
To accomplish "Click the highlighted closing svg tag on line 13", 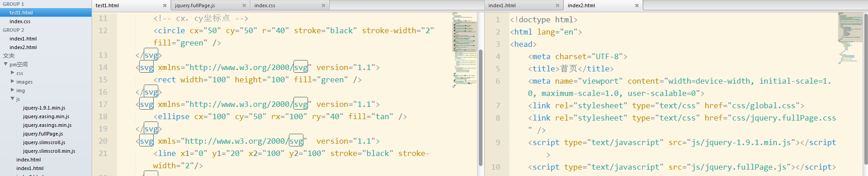I will (x=151, y=55).
